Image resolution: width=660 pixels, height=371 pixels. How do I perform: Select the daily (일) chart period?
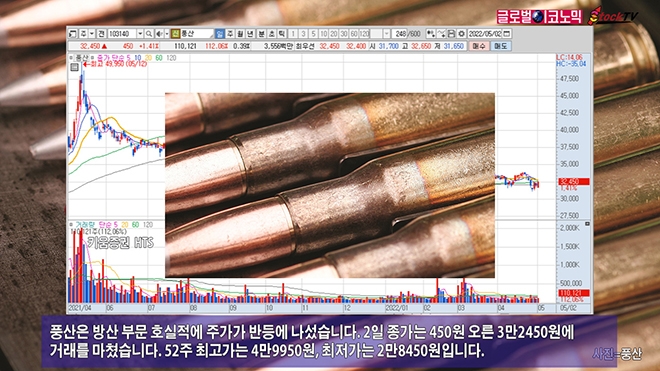[219, 34]
